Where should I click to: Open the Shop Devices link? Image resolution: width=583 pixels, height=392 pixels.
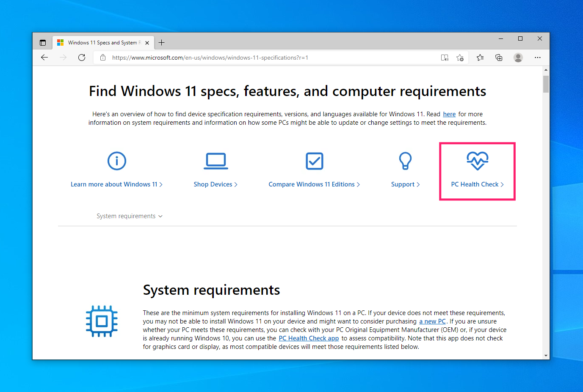pos(216,184)
